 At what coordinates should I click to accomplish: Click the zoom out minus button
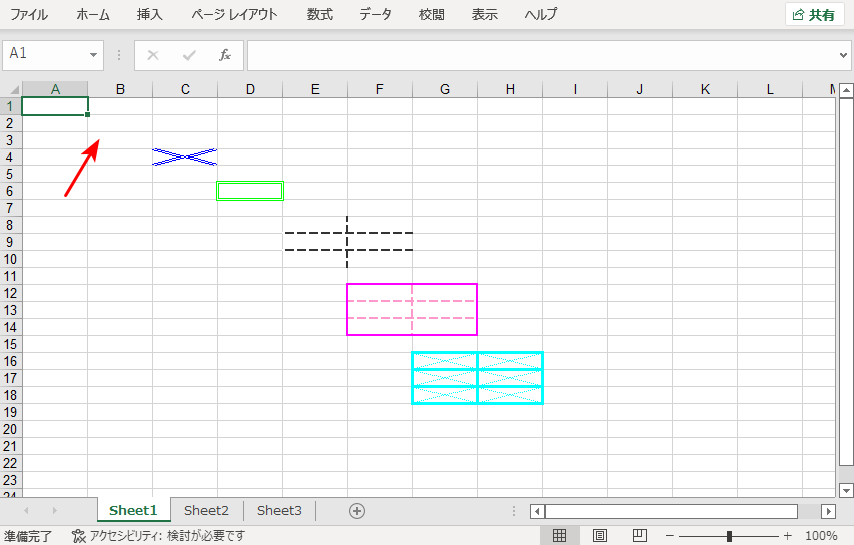[670, 536]
